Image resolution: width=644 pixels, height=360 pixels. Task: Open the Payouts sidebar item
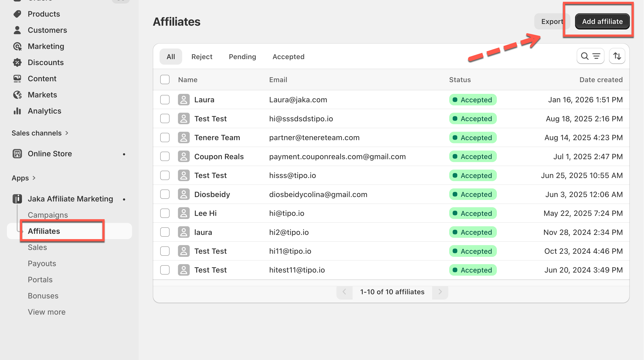pos(42,263)
